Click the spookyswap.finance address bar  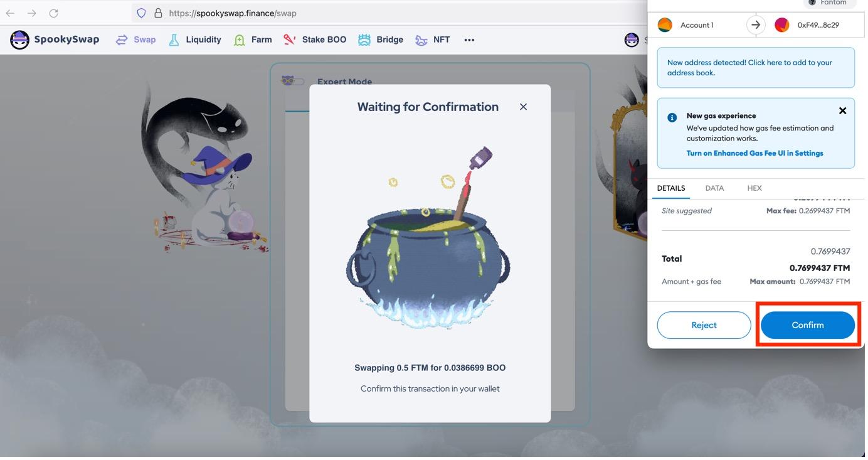389,13
